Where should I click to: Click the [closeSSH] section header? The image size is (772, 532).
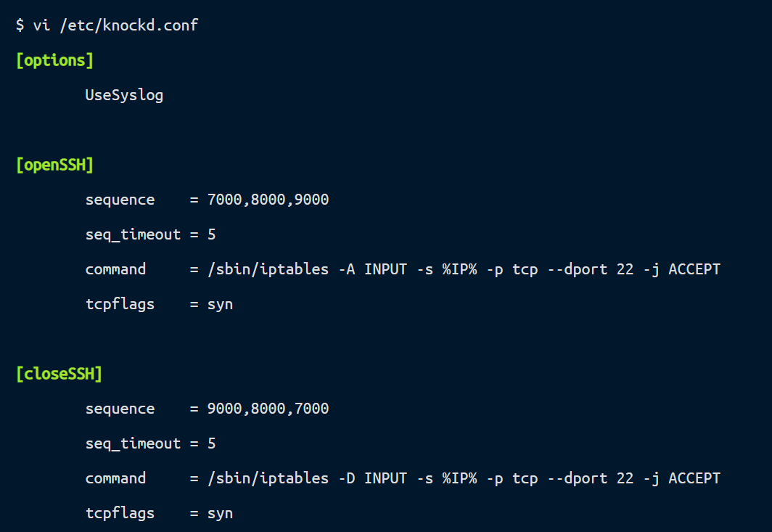[59, 374]
